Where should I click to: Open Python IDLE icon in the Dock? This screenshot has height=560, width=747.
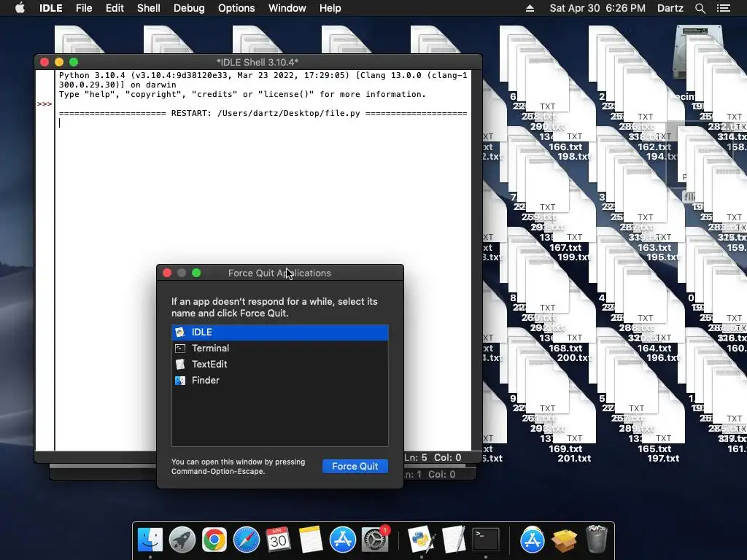[x=422, y=540]
